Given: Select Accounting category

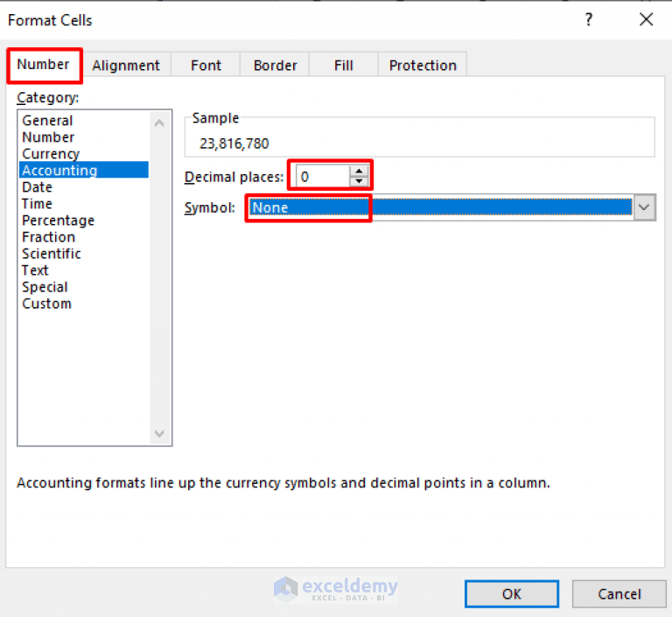Looking at the screenshot, I should point(84,170).
